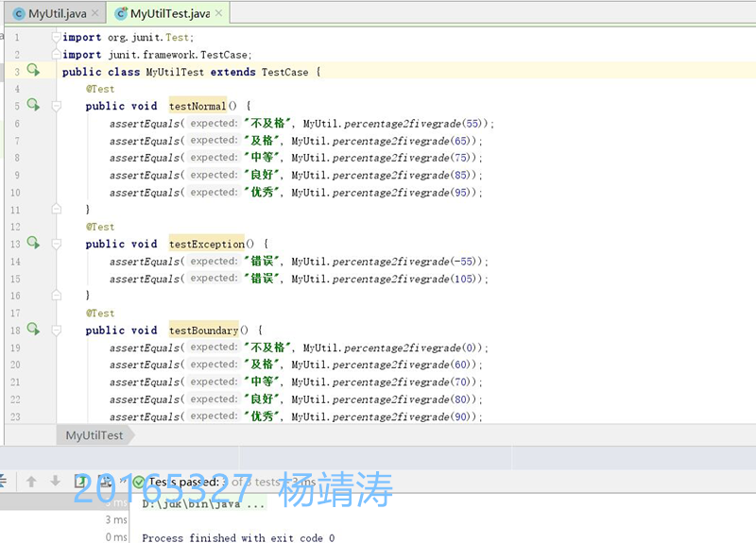Click the 'Tests passed' status label
The width and height of the screenshot is (756, 543).
click(x=183, y=482)
